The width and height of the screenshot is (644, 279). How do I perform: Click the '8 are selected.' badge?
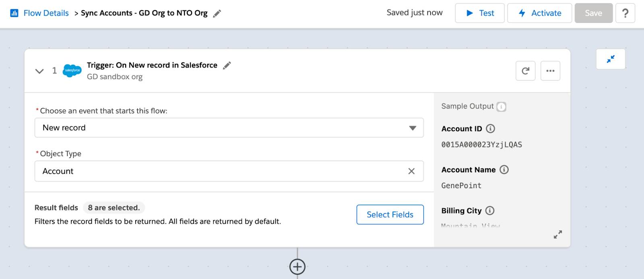pos(114,207)
